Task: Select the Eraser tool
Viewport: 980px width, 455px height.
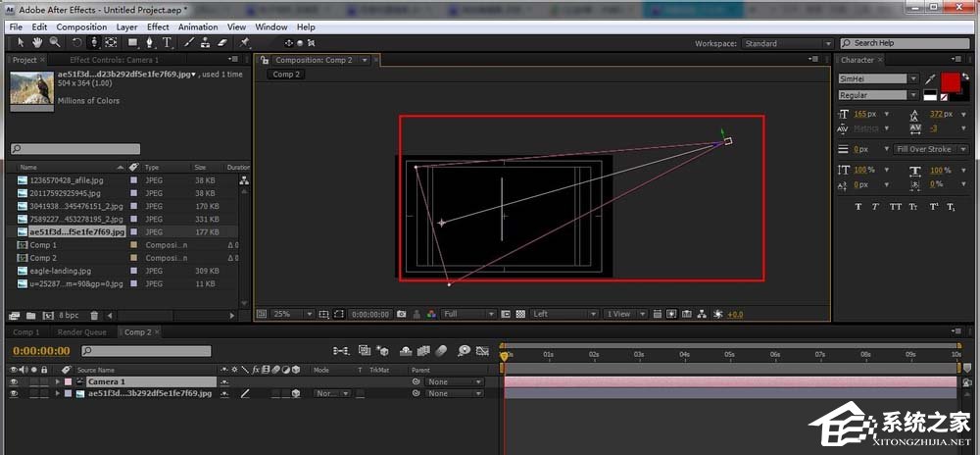Action: point(222,43)
